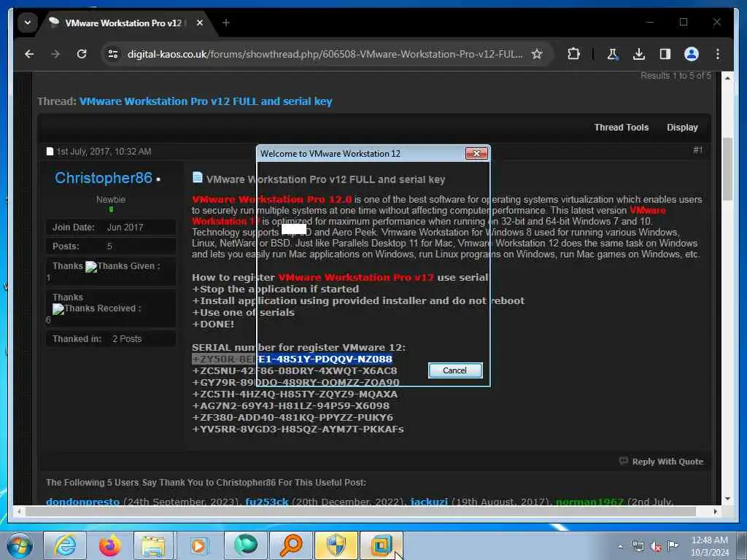The image size is (747, 560).
Task: Open Firefox from the taskbar
Action: click(x=110, y=545)
